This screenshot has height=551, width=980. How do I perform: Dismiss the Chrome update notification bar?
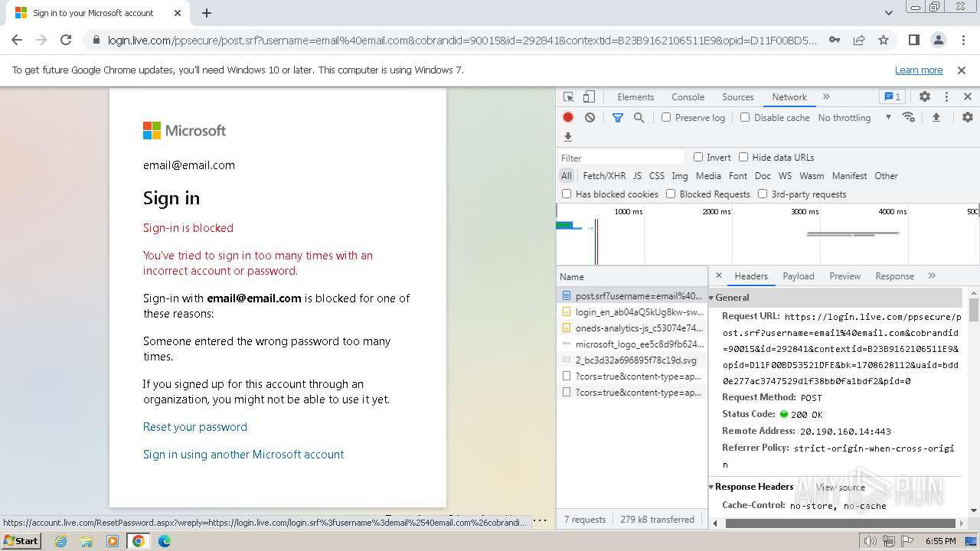tap(962, 70)
